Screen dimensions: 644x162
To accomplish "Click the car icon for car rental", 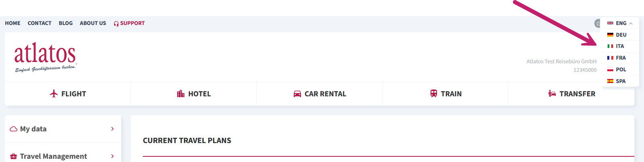I will tap(297, 94).
